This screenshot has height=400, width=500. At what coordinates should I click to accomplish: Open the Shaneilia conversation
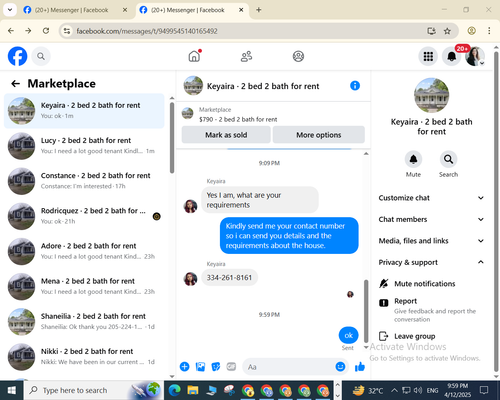click(x=84, y=322)
